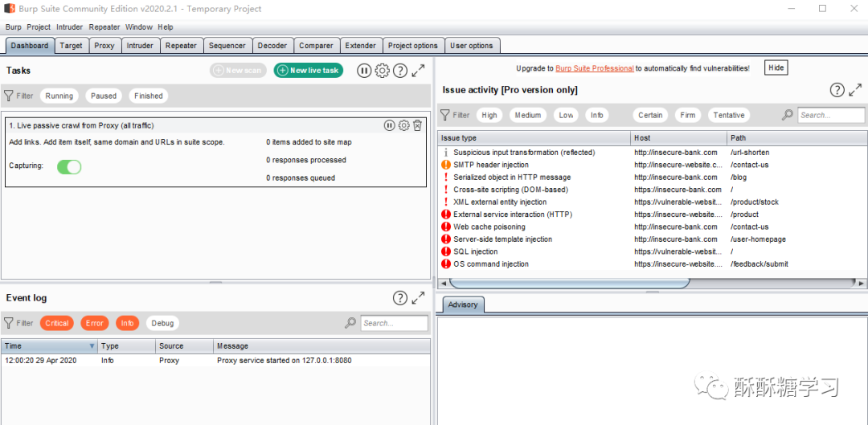
Task: Toggle the Capturing switch off
Action: tap(69, 166)
